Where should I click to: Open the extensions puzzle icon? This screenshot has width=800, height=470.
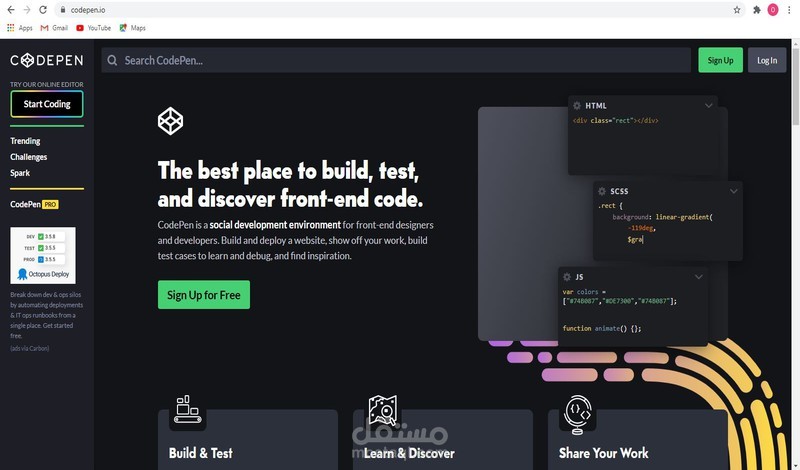click(757, 10)
